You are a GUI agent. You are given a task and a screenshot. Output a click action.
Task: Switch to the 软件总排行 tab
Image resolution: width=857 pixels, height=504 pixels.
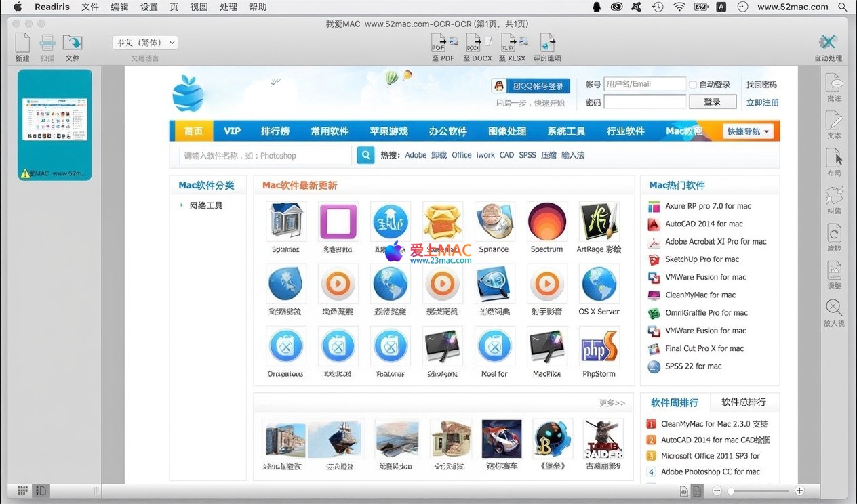743,402
